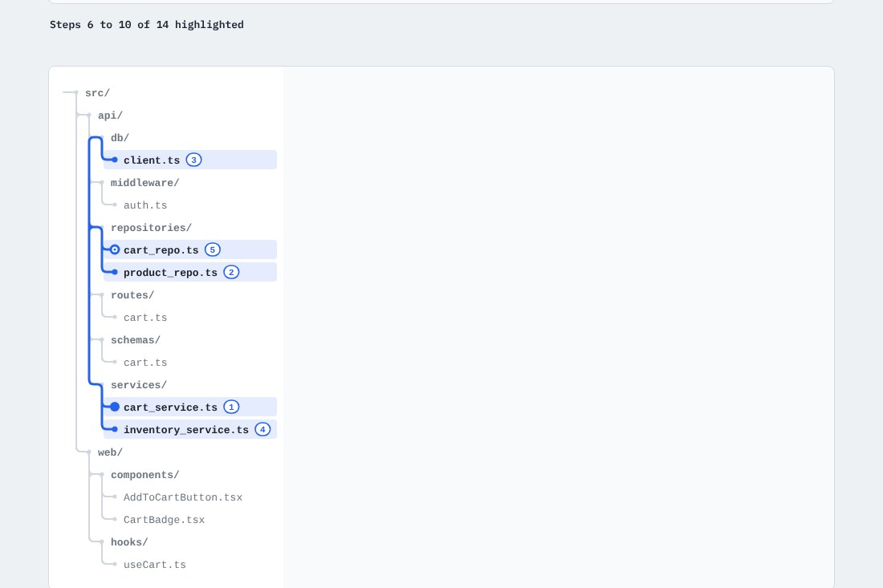This screenshot has width=883, height=588.
Task: Collapse the middleware/ folder
Action: pos(144,183)
